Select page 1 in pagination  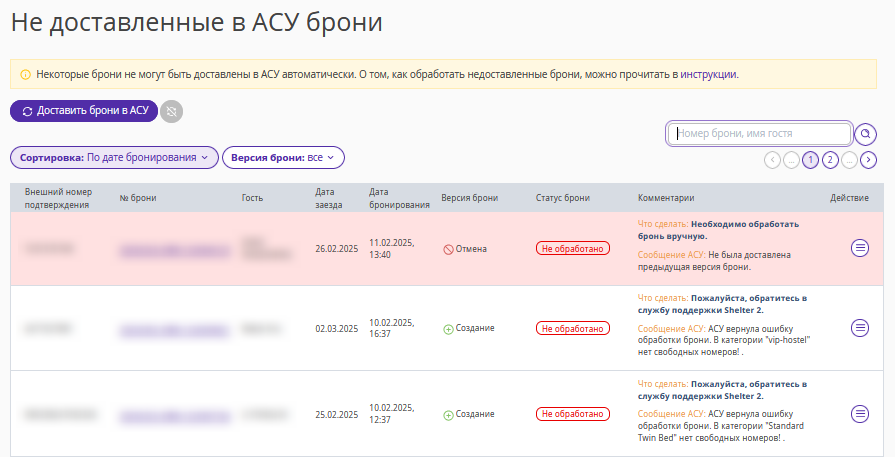(811, 160)
